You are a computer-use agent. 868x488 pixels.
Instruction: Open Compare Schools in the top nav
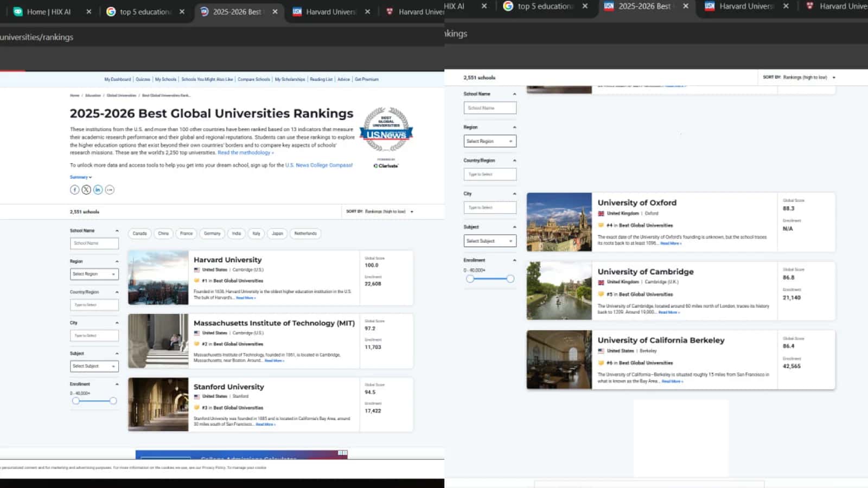[x=254, y=79]
